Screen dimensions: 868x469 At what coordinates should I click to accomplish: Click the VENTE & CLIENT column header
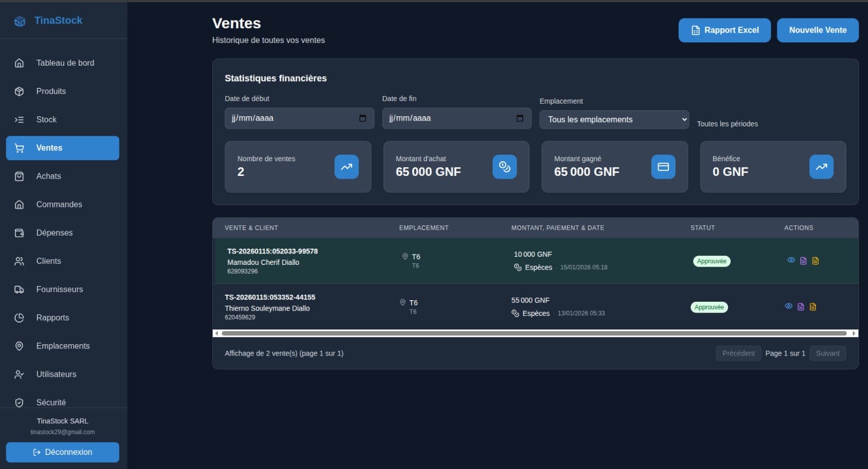(251, 228)
